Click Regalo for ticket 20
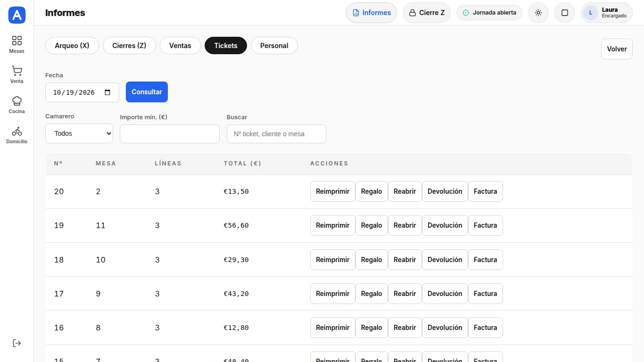 tap(372, 191)
